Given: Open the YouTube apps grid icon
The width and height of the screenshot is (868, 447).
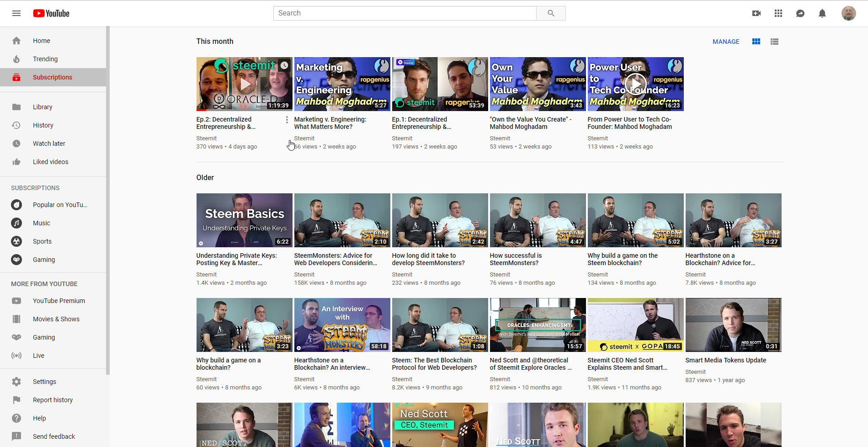Looking at the screenshot, I should (778, 13).
